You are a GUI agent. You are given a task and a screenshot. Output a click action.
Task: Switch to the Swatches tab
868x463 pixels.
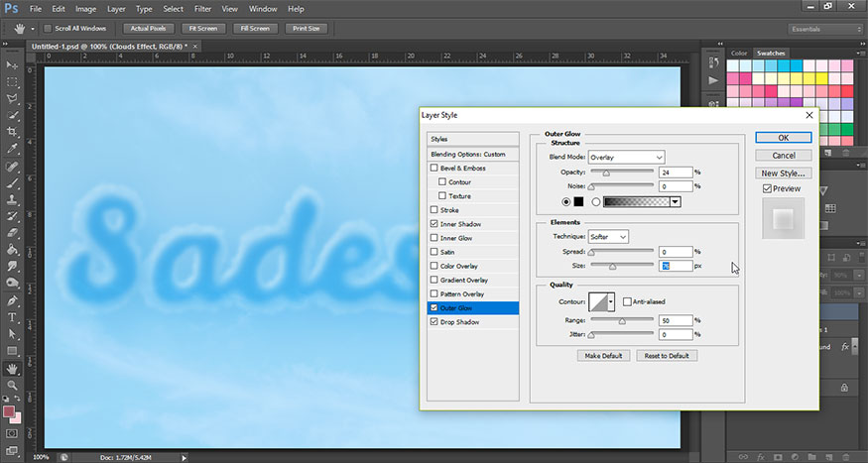point(769,53)
